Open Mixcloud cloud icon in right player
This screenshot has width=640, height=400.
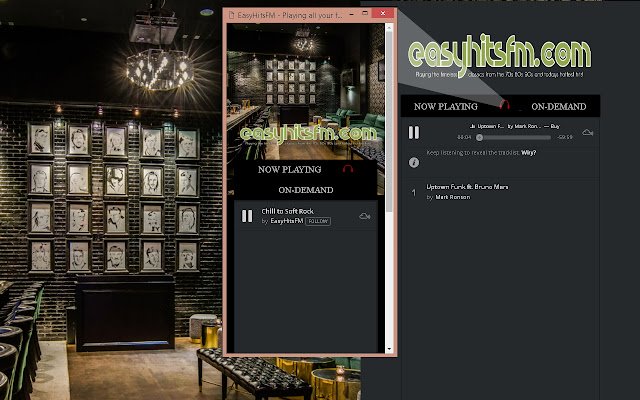588,132
